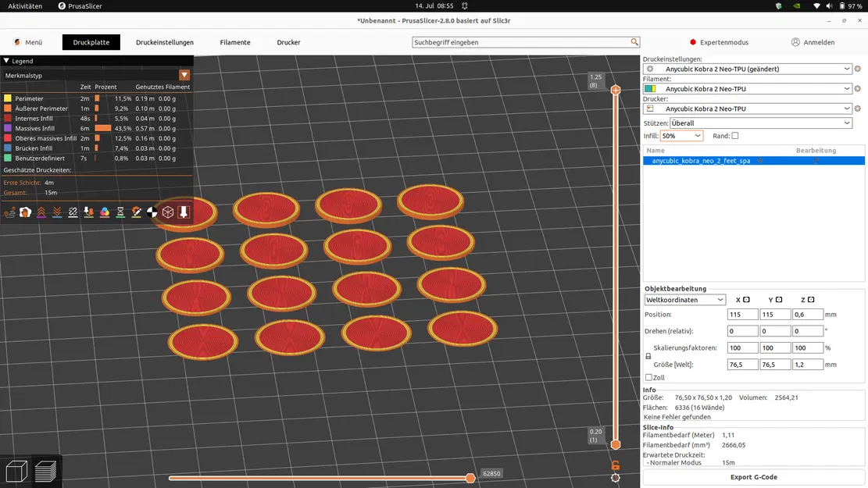Open Drucker preset dropdown
Image resolution: width=868 pixels, height=488 pixels.
(x=748, y=109)
